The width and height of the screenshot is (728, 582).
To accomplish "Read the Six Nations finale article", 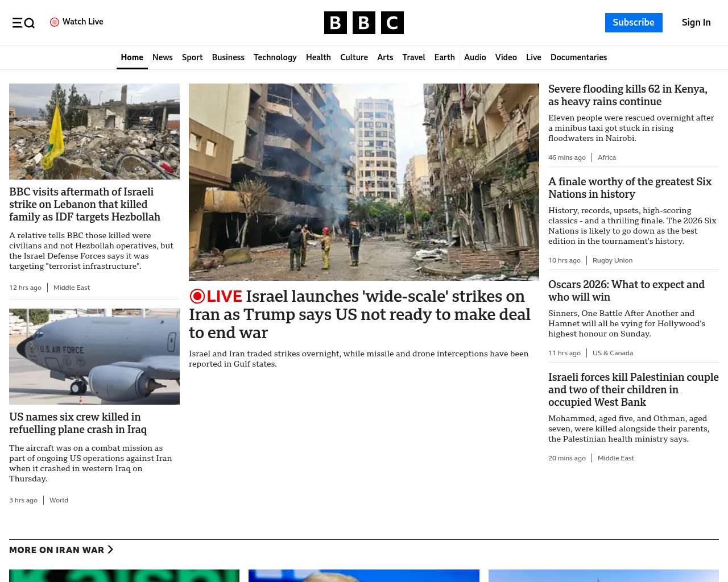I will (x=630, y=188).
